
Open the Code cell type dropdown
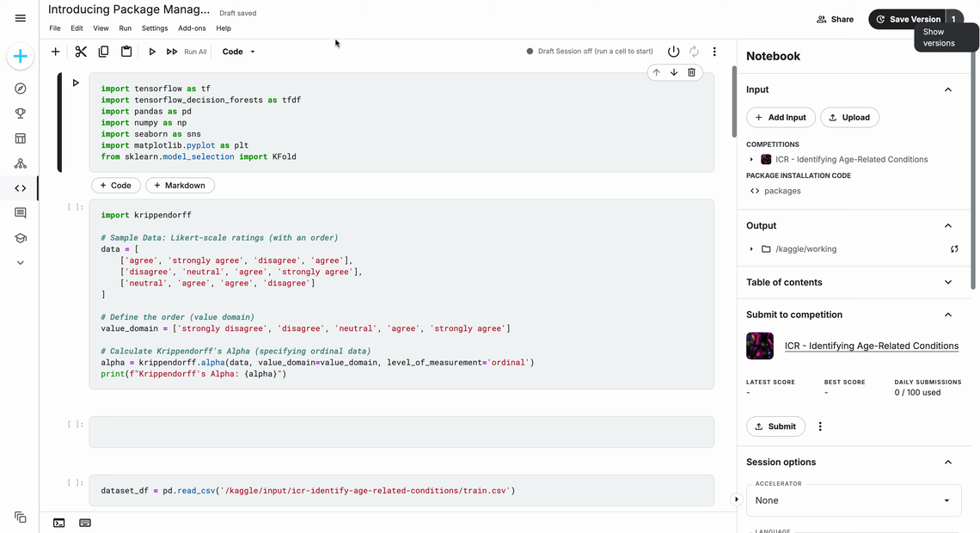[x=238, y=52]
